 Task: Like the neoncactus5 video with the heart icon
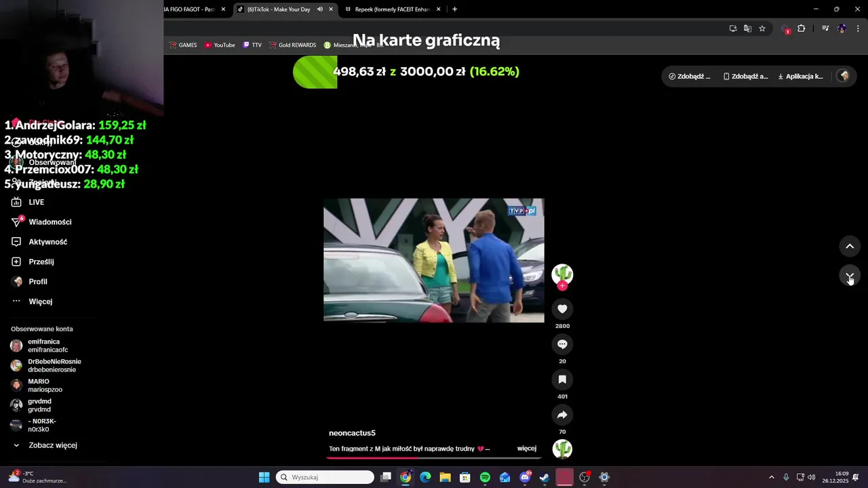[562, 309]
